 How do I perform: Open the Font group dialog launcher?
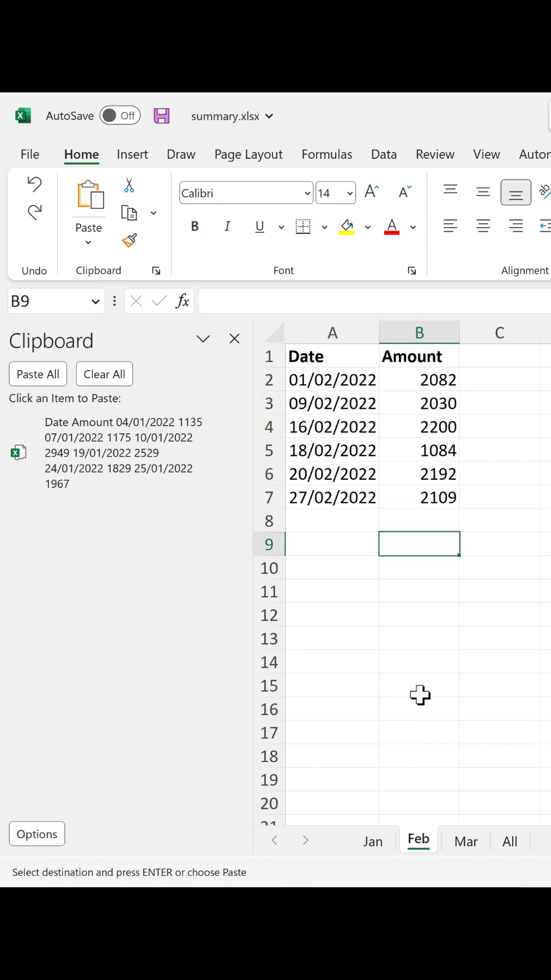412,271
